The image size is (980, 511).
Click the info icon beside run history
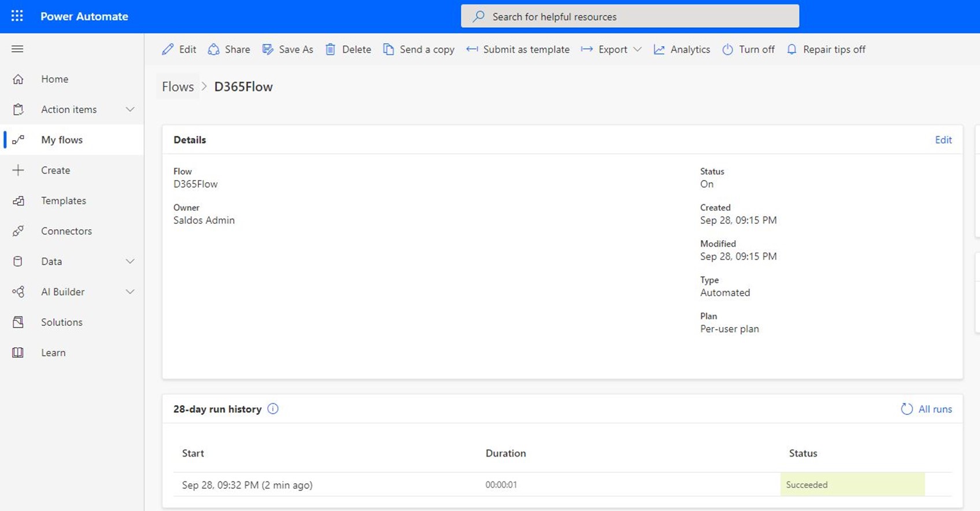pos(273,409)
